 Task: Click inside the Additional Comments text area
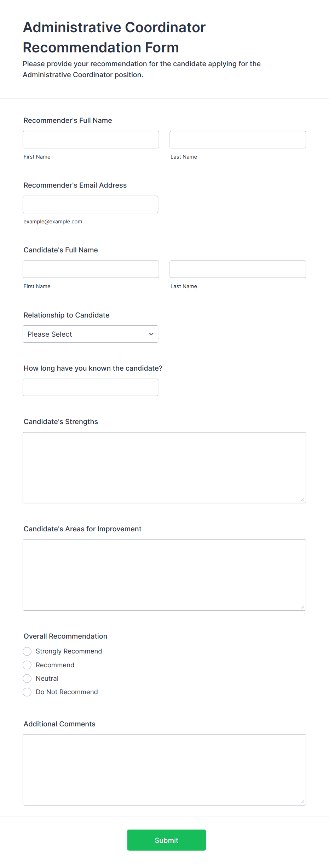pos(164,770)
